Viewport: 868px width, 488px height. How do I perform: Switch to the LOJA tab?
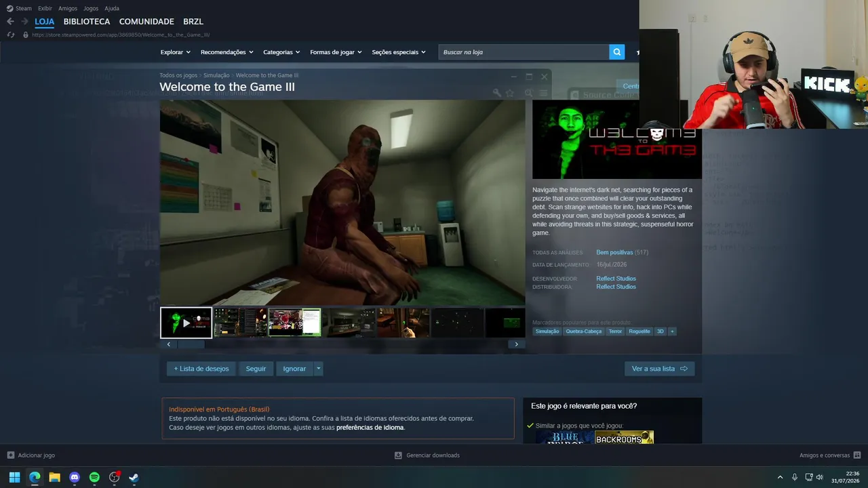[x=45, y=22]
